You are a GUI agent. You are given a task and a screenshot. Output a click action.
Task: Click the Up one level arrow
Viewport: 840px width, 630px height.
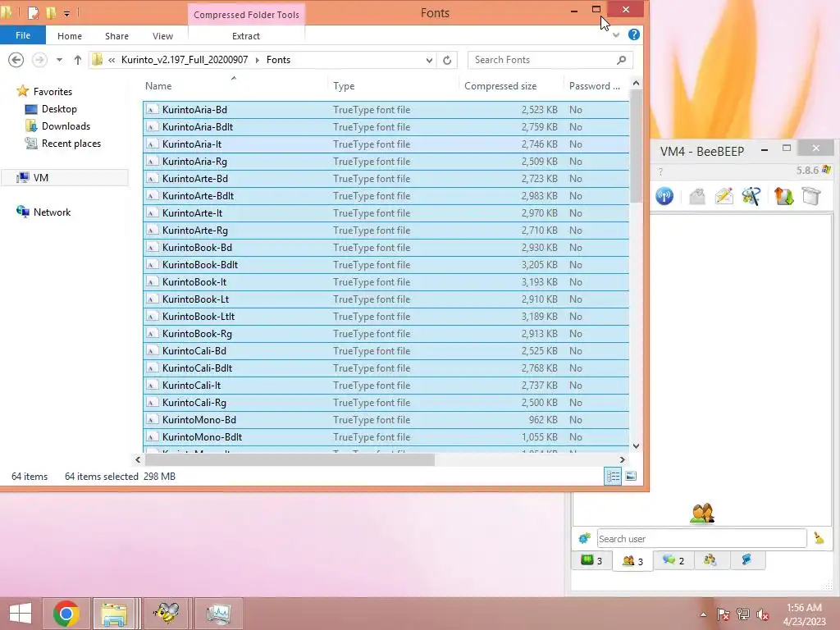pos(78,60)
